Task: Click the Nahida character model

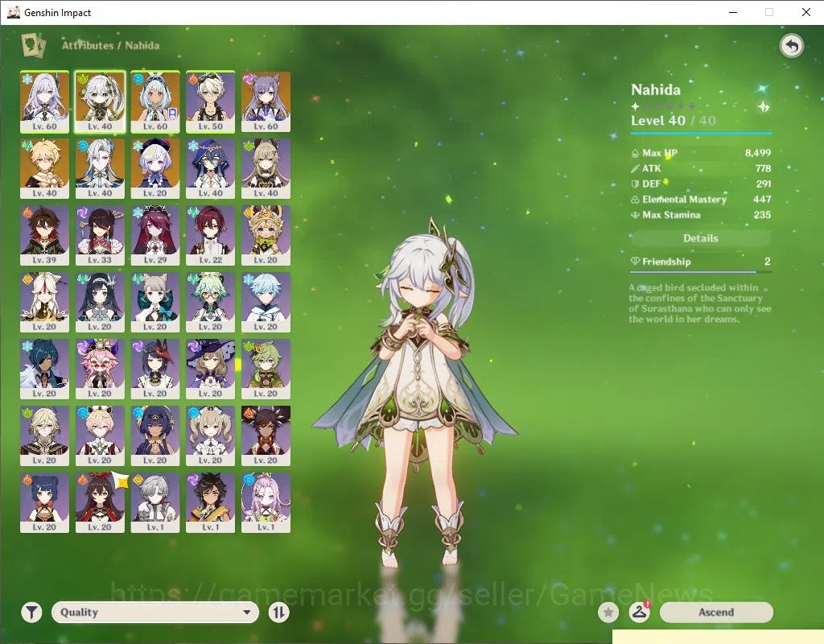Action: click(414, 392)
